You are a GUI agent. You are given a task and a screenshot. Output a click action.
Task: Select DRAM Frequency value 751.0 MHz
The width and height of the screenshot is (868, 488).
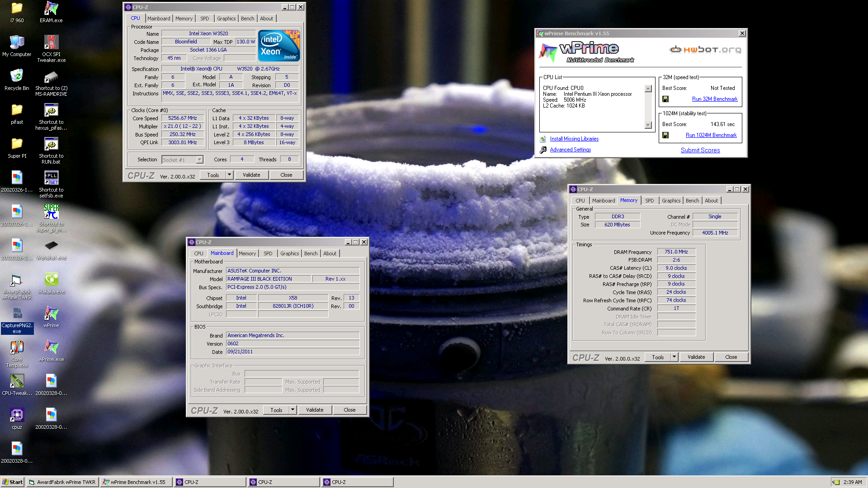click(x=676, y=252)
